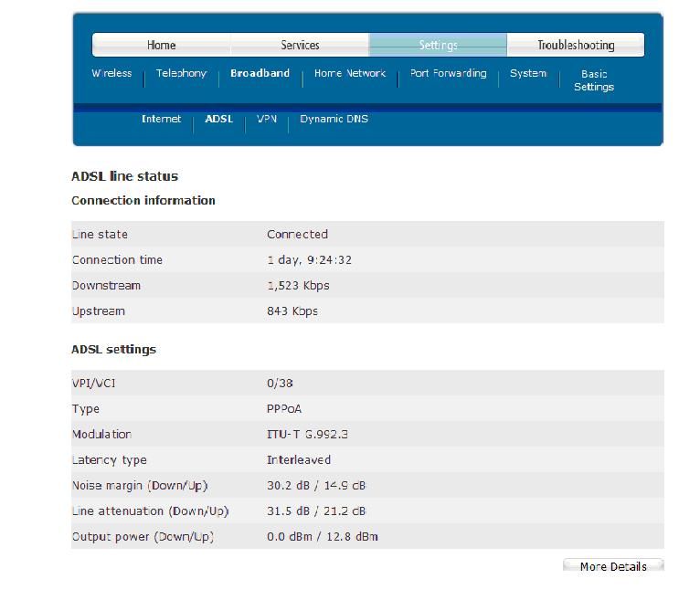Open Home Network settings

[x=350, y=73]
